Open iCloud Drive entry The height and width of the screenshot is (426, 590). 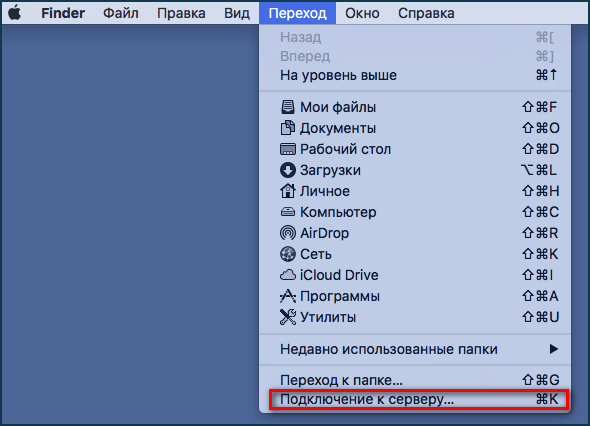pos(415,275)
